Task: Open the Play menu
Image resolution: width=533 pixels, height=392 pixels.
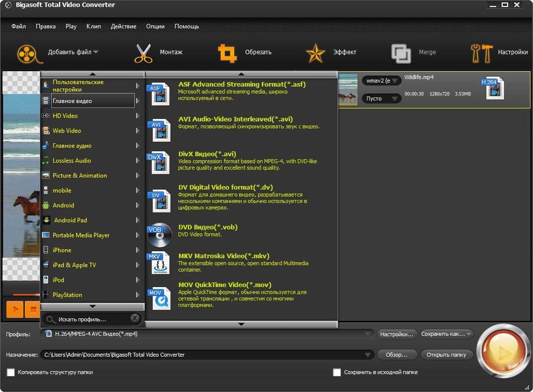Action: [x=71, y=26]
